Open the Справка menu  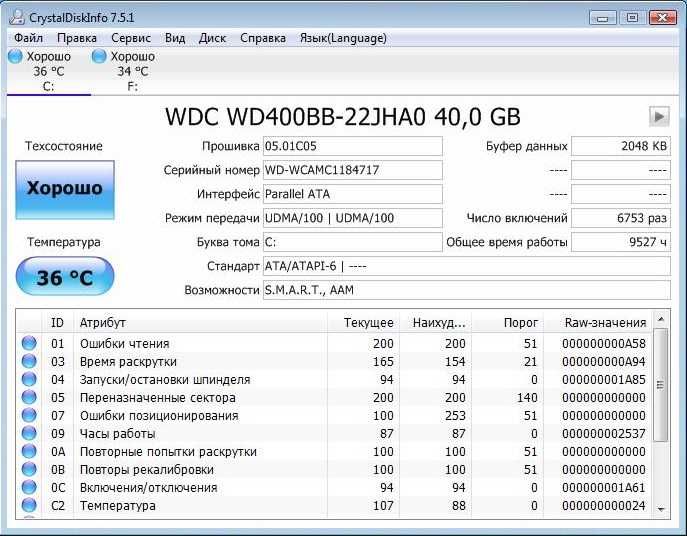[263, 38]
